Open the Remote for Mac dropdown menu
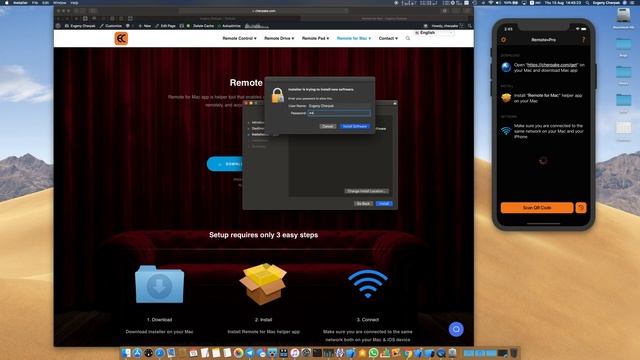 [353, 38]
